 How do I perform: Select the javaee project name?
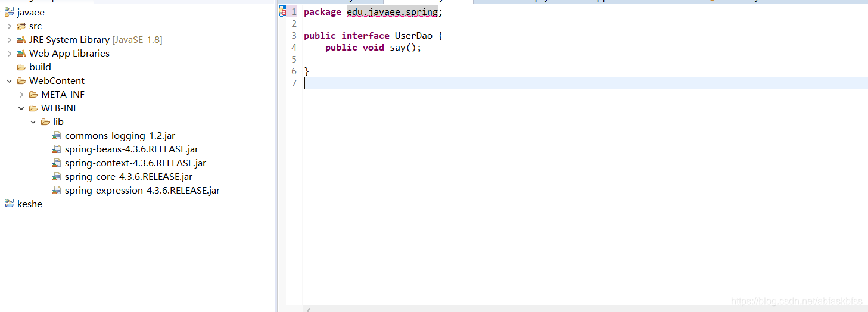point(31,12)
